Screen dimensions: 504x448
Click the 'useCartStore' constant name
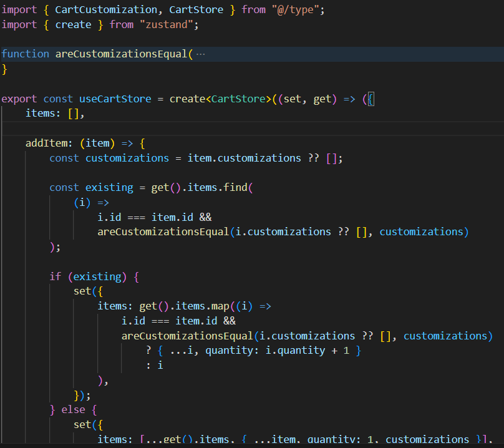(x=115, y=99)
